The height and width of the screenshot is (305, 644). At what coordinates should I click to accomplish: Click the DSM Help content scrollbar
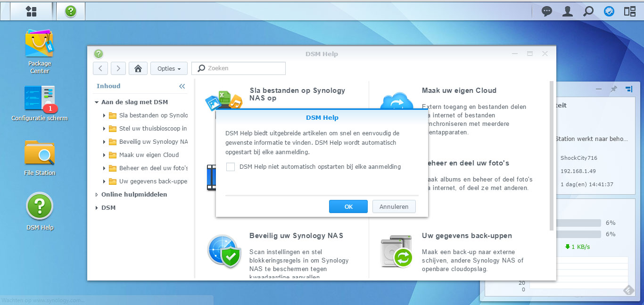[552, 156]
